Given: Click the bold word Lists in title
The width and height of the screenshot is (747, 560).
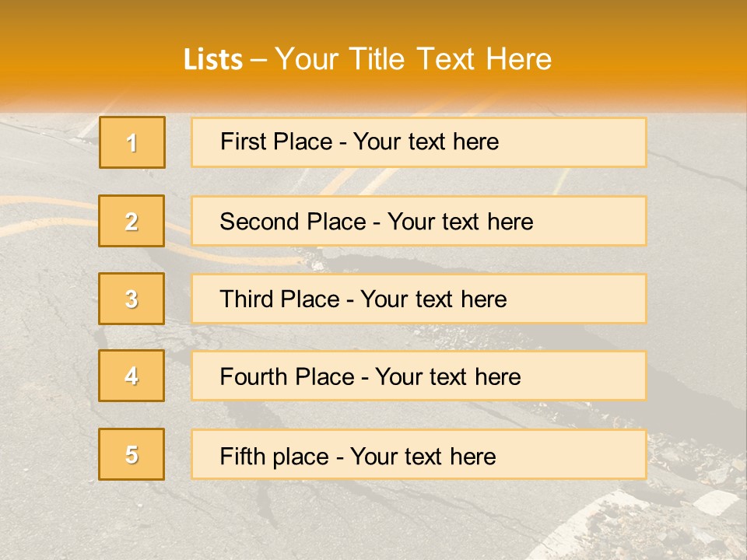Looking at the screenshot, I should [213, 60].
